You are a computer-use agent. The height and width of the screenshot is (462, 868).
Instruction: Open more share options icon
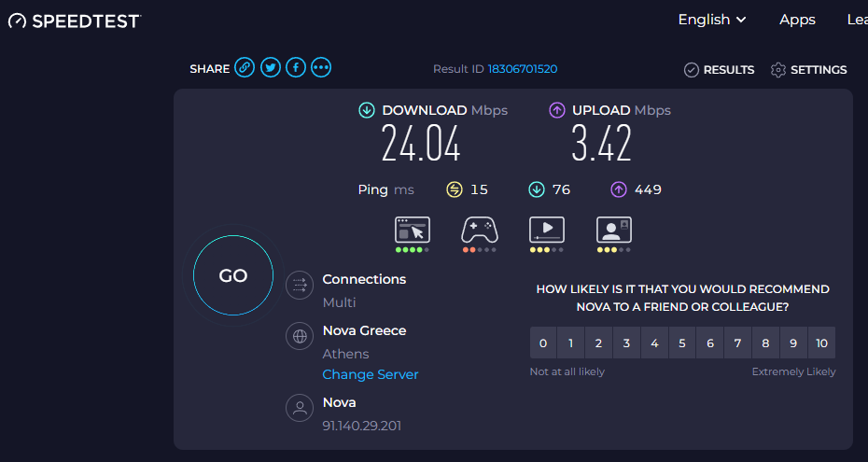point(321,67)
